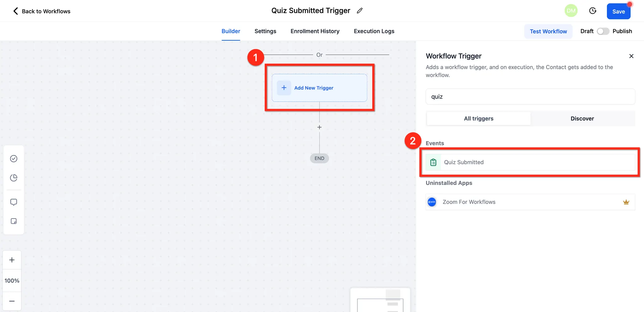
Task: Open the Execution Logs tab
Action: 374,31
